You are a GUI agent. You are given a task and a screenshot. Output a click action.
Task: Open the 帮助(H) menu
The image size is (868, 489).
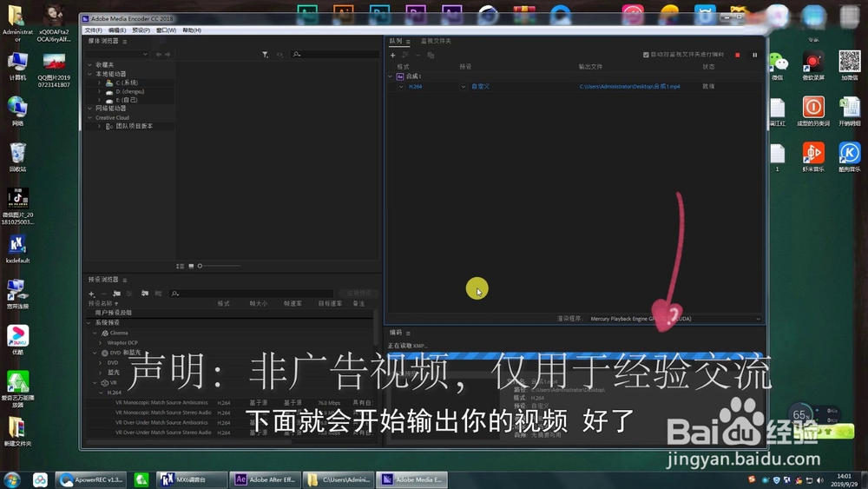192,30
